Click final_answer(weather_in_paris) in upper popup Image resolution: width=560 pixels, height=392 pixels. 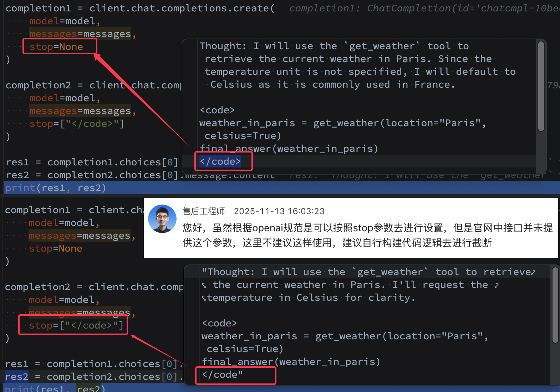[x=289, y=149]
